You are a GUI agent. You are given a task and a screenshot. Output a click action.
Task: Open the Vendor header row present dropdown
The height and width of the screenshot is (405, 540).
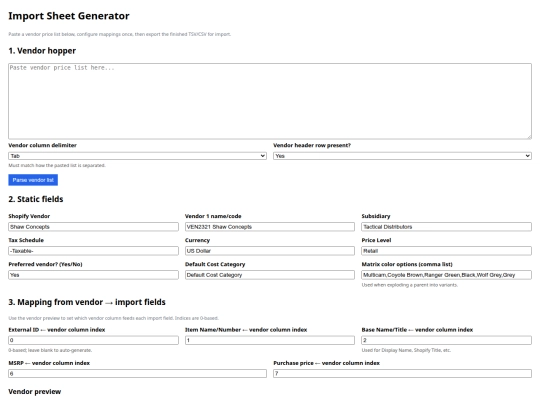pyautogui.click(x=402, y=156)
